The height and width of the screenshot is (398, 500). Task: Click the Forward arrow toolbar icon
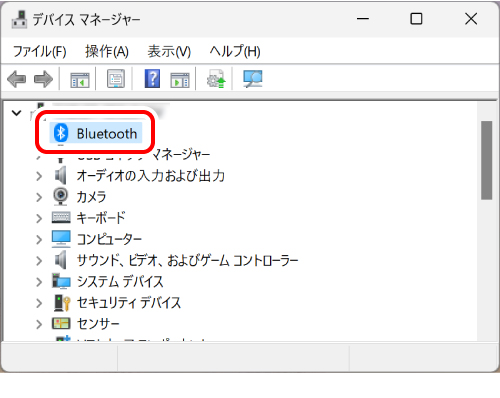[43, 79]
